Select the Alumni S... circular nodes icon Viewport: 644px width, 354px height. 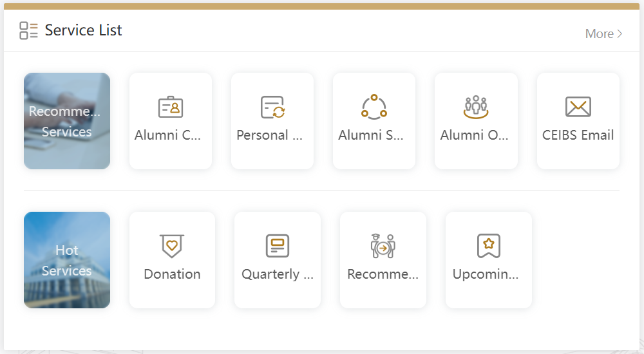(x=374, y=107)
